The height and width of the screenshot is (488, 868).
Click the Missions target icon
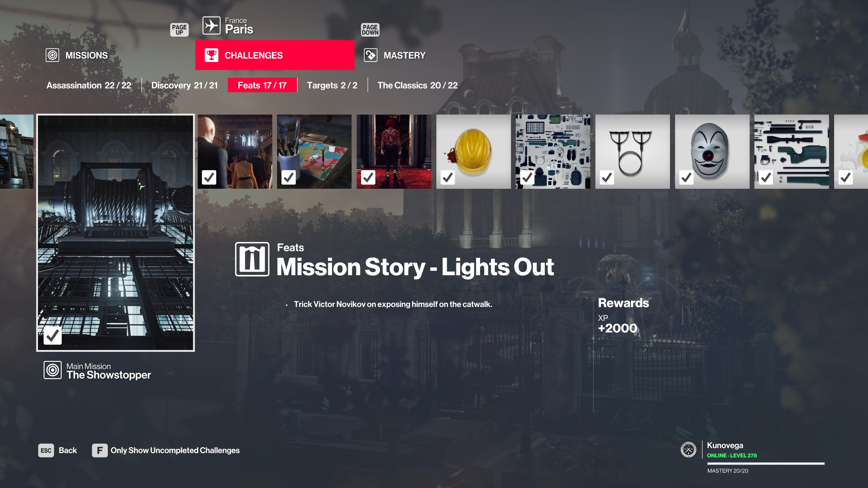click(x=53, y=55)
